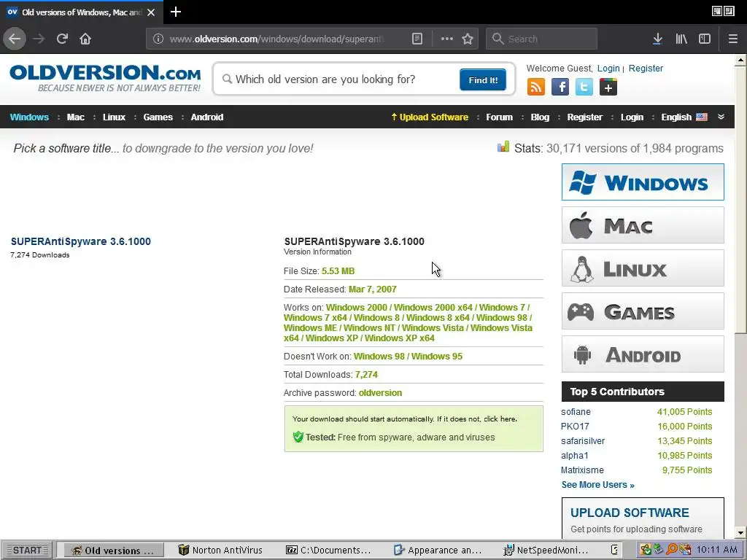Click Upload Software in navigation bar
This screenshot has height=560, width=747.
pyautogui.click(x=430, y=117)
